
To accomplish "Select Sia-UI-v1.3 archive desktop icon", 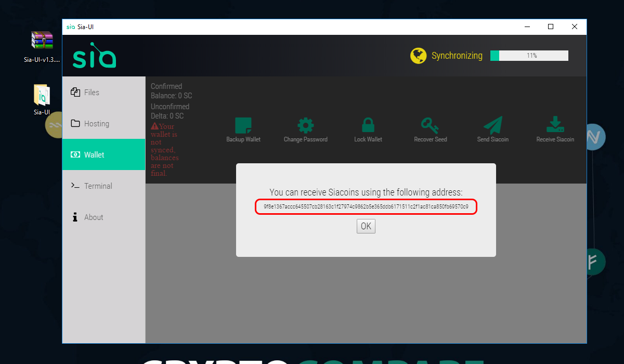I will coord(42,47).
